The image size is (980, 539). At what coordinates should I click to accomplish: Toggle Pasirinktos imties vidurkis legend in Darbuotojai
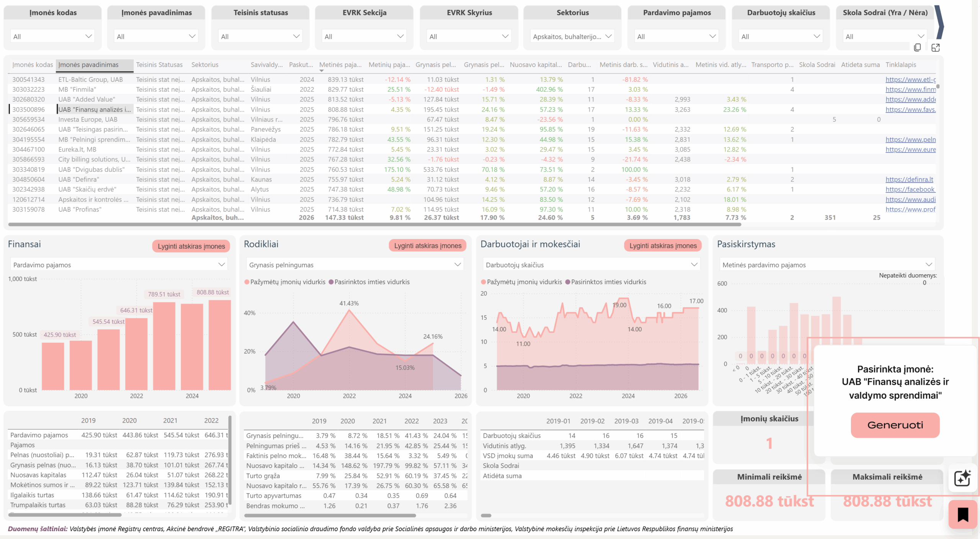(x=606, y=282)
